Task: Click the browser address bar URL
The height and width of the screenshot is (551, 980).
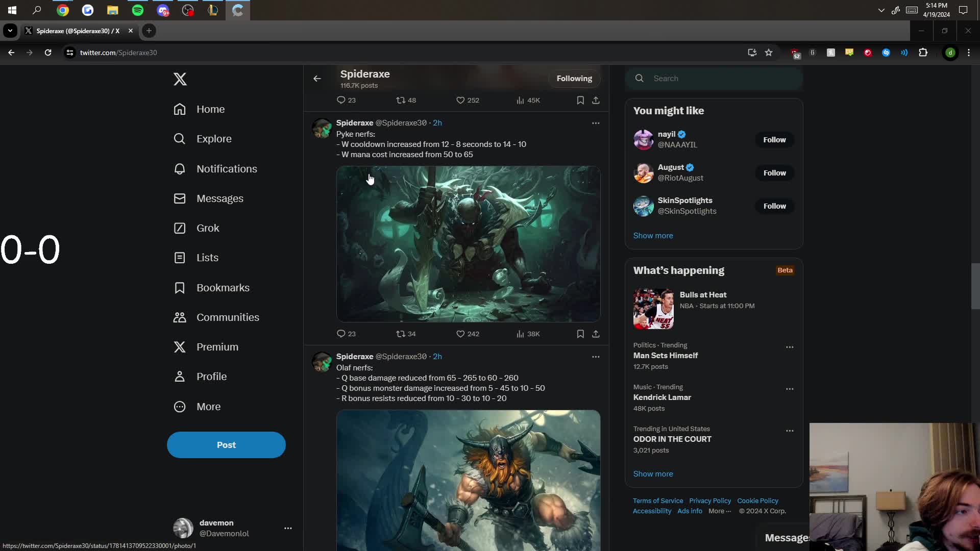Action: click(x=118, y=53)
